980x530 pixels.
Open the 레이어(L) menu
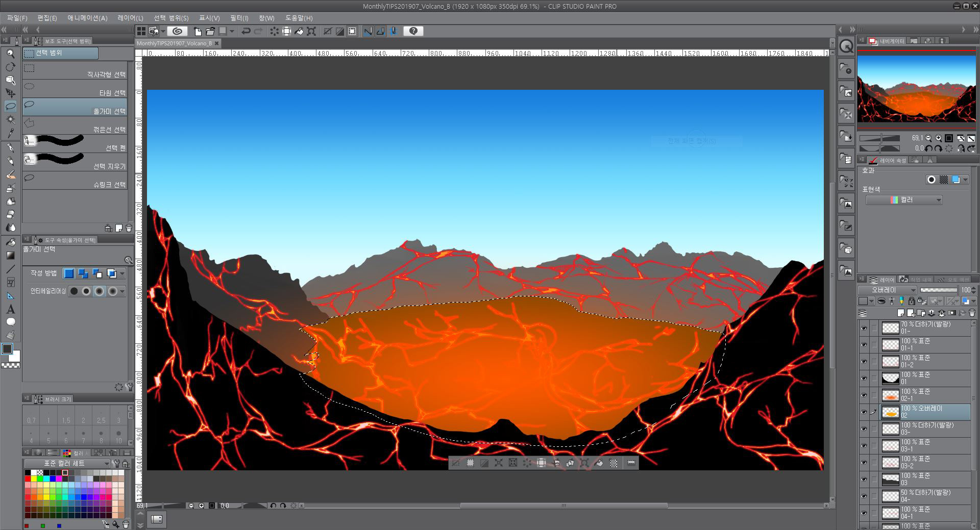click(x=130, y=18)
